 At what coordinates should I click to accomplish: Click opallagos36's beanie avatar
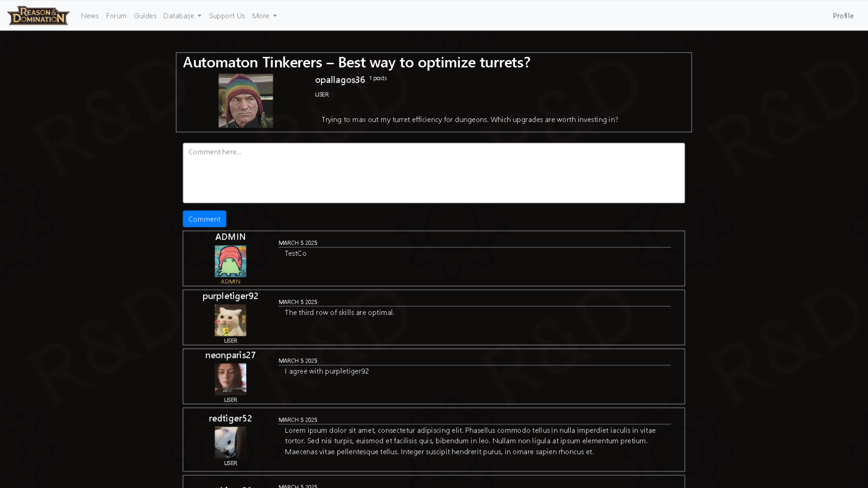[x=245, y=100]
